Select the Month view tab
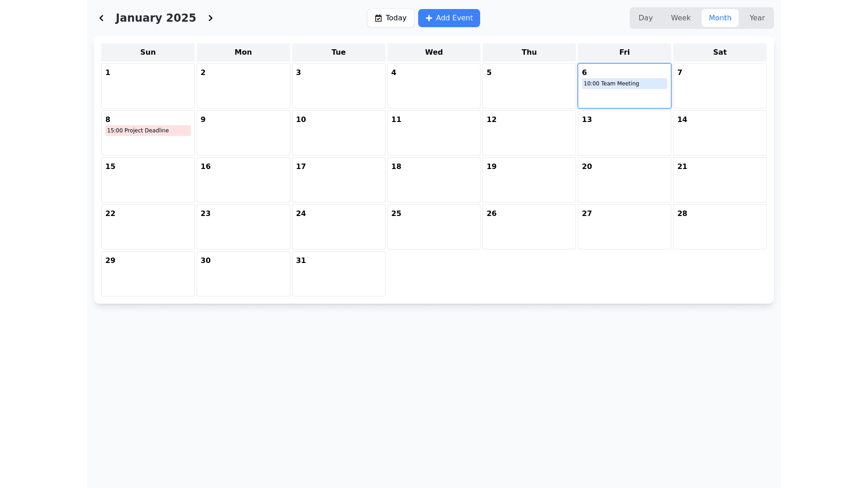 tap(720, 18)
